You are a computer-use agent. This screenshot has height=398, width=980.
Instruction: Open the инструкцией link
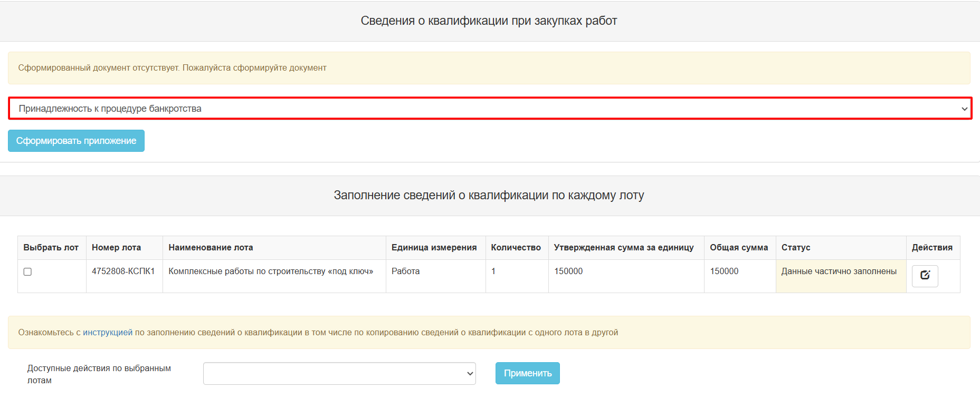click(x=108, y=333)
